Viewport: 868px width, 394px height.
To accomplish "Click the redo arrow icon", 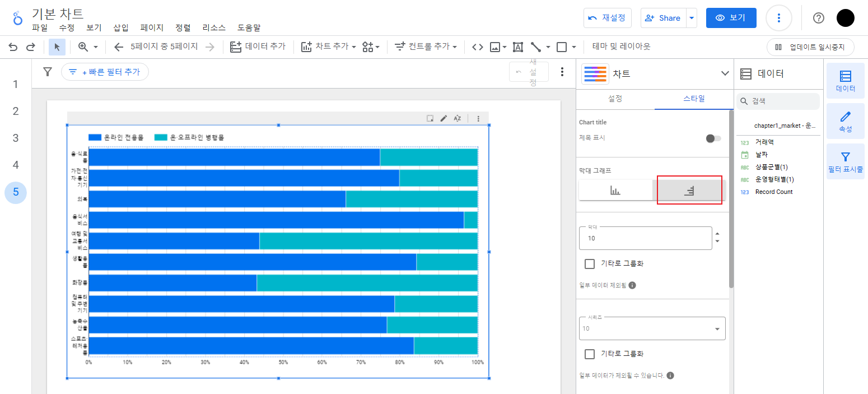I will [31, 47].
